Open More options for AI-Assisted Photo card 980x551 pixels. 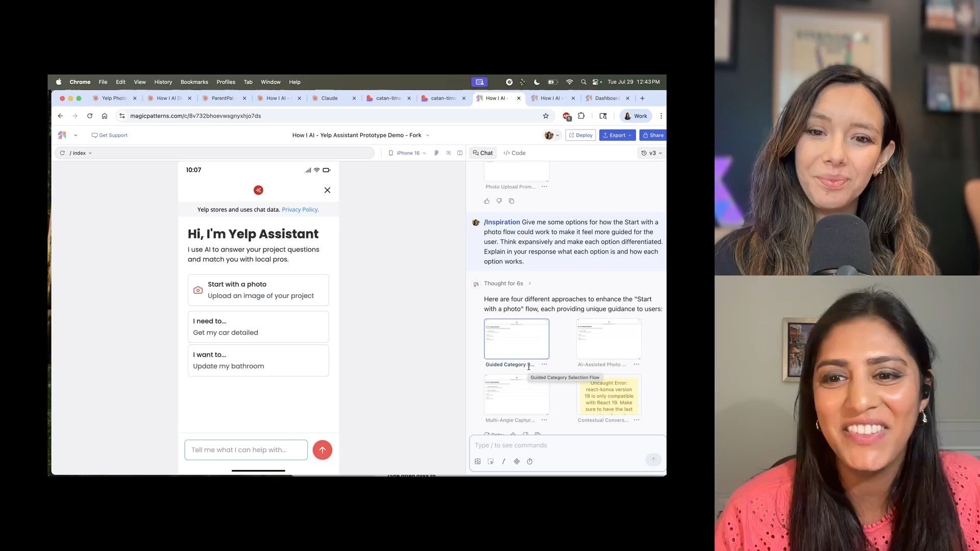tap(636, 364)
